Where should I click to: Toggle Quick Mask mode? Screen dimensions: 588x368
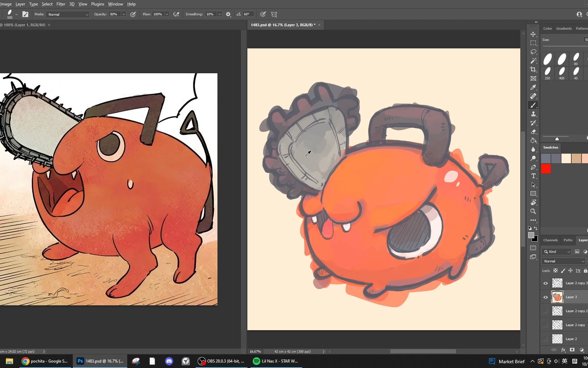tap(533, 248)
